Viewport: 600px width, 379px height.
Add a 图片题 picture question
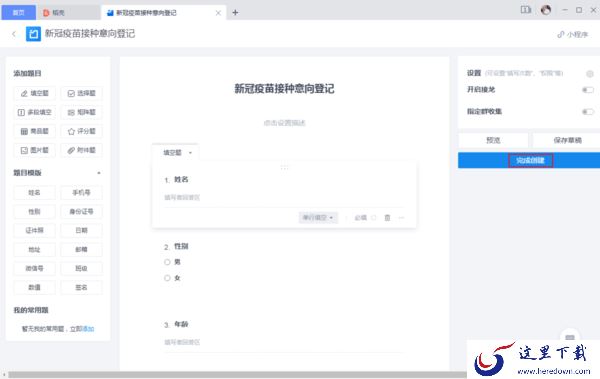(x=34, y=150)
